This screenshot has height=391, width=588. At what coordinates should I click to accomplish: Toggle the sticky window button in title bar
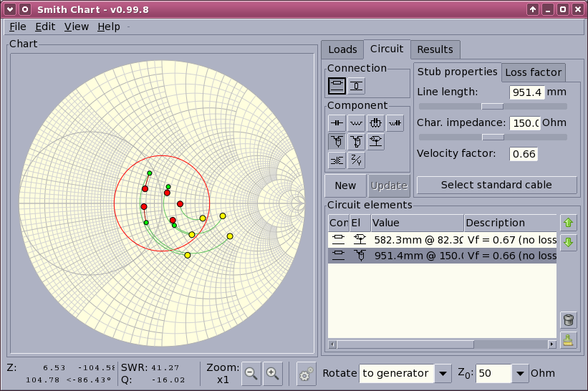(x=25, y=9)
